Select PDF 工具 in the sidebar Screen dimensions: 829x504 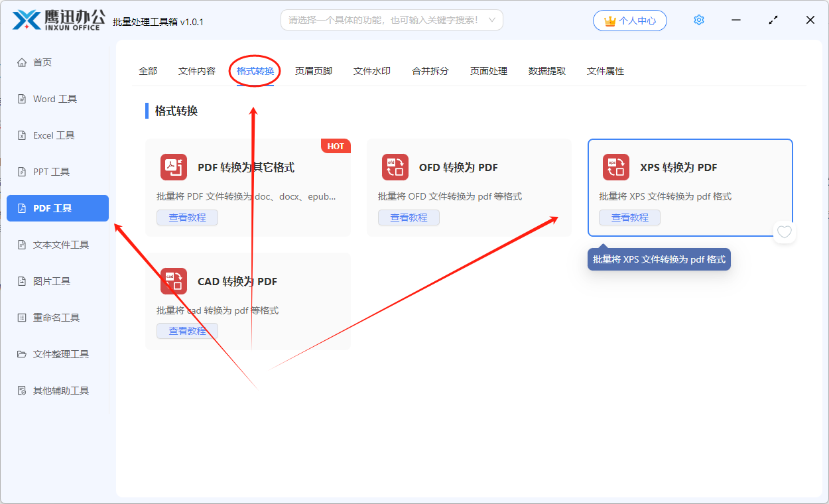(x=57, y=208)
